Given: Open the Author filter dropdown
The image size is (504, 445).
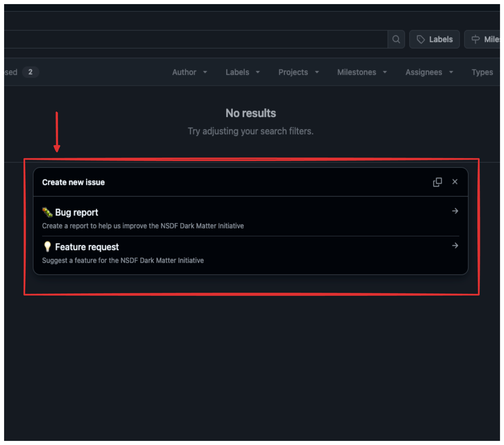Looking at the screenshot, I should click(x=190, y=72).
